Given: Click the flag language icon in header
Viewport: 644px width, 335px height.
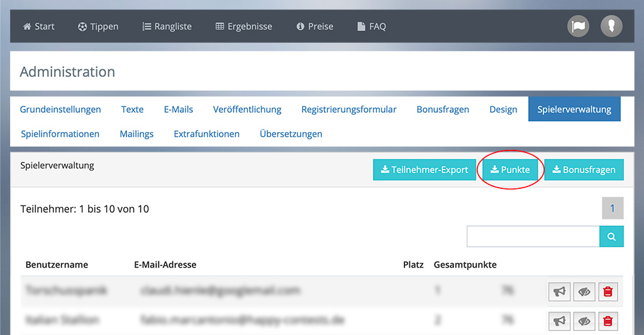Looking at the screenshot, I should (578, 26).
